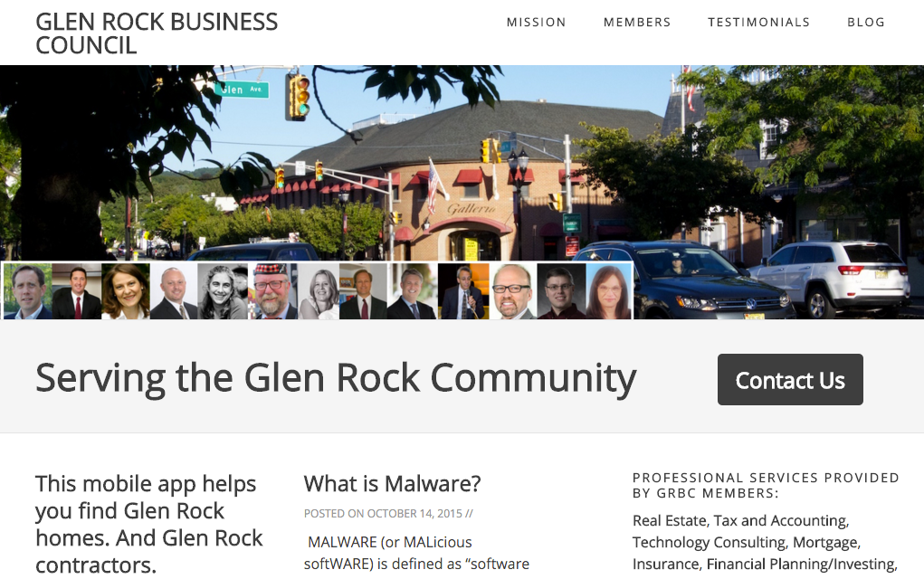The height and width of the screenshot is (579, 924).
Task: Click the bearded man in tartan cap photo
Action: point(272,291)
